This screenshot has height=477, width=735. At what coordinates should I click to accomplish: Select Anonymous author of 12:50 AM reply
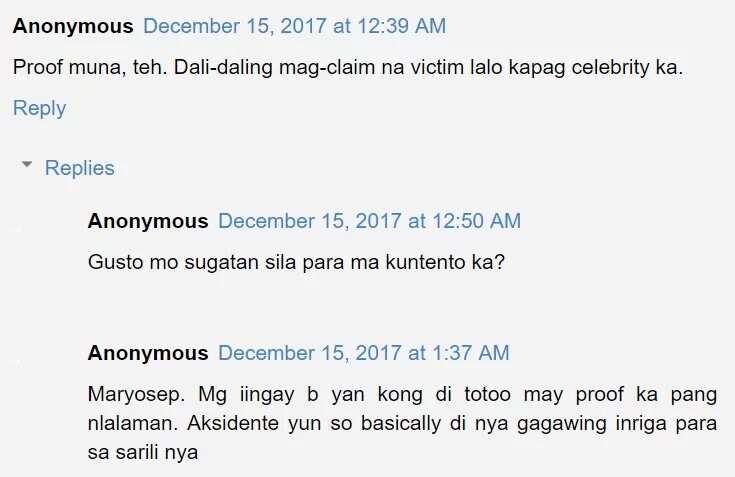[148, 221]
